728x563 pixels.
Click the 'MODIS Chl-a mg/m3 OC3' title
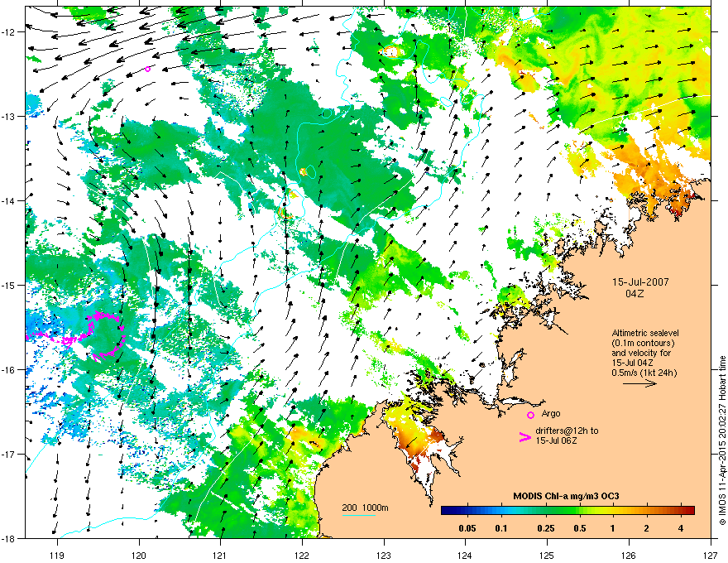[x=566, y=496]
